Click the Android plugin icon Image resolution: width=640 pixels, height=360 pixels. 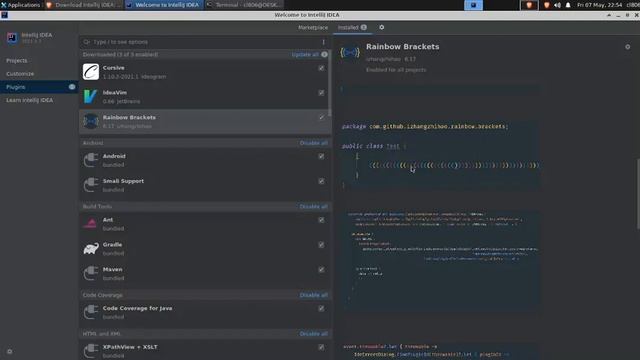click(x=91, y=160)
